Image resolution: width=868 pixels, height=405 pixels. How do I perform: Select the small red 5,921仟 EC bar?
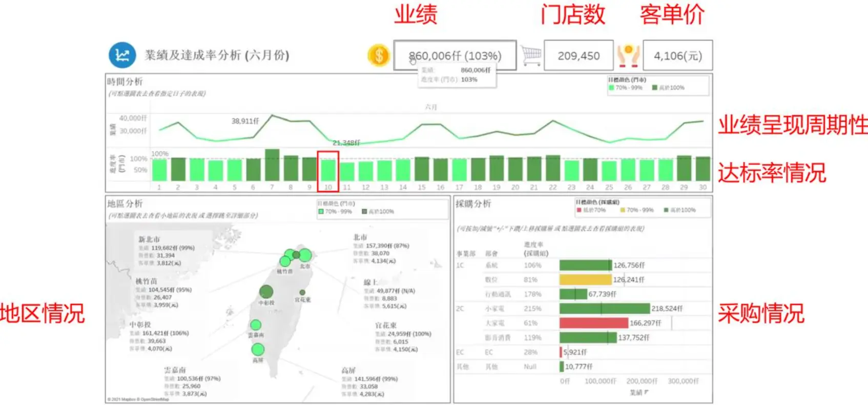coord(561,352)
